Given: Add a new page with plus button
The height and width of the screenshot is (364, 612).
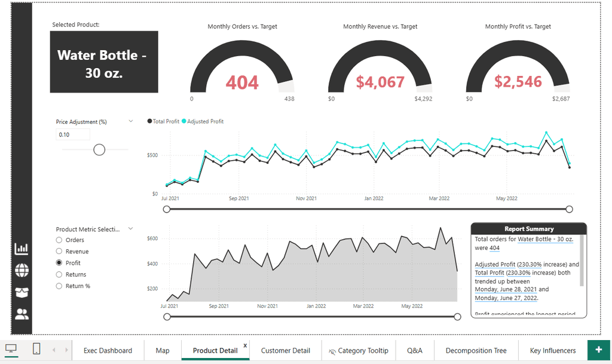Looking at the screenshot, I should coord(599,350).
